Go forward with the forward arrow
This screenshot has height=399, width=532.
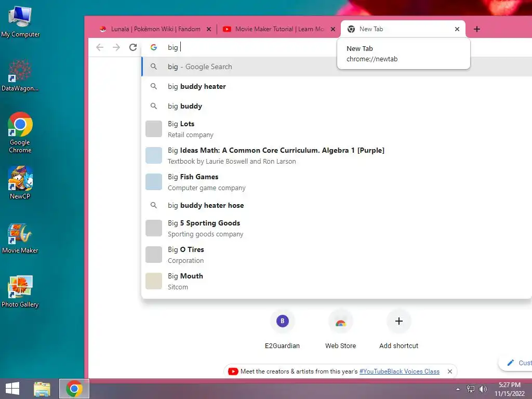[116, 47]
